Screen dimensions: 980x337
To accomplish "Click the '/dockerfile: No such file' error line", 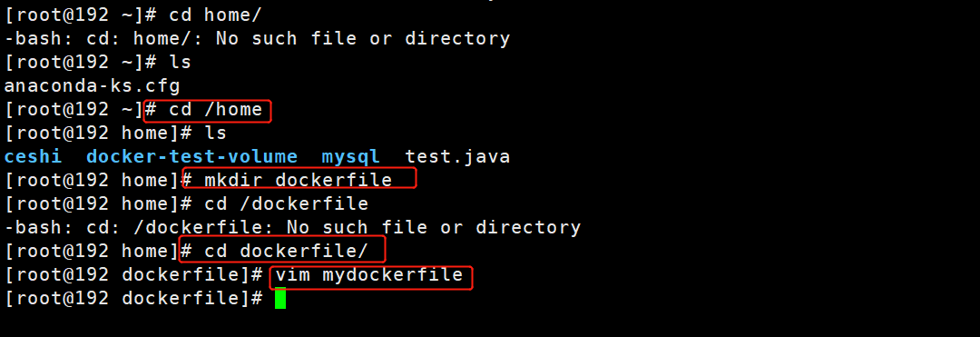I will (x=292, y=228).
